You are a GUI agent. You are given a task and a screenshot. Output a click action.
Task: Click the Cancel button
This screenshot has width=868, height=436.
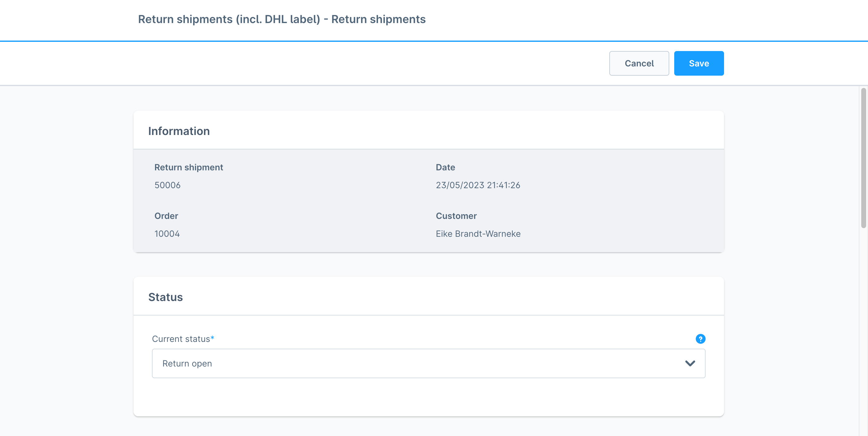[639, 63]
